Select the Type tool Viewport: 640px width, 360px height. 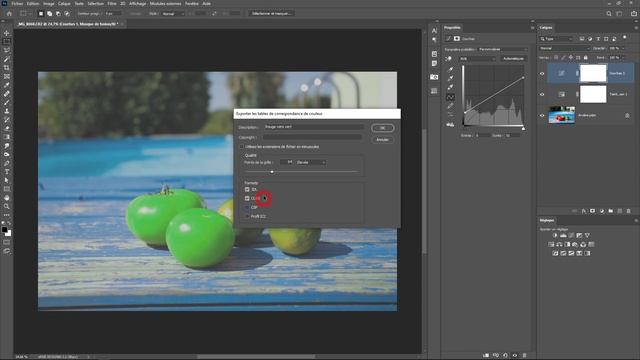click(7, 171)
